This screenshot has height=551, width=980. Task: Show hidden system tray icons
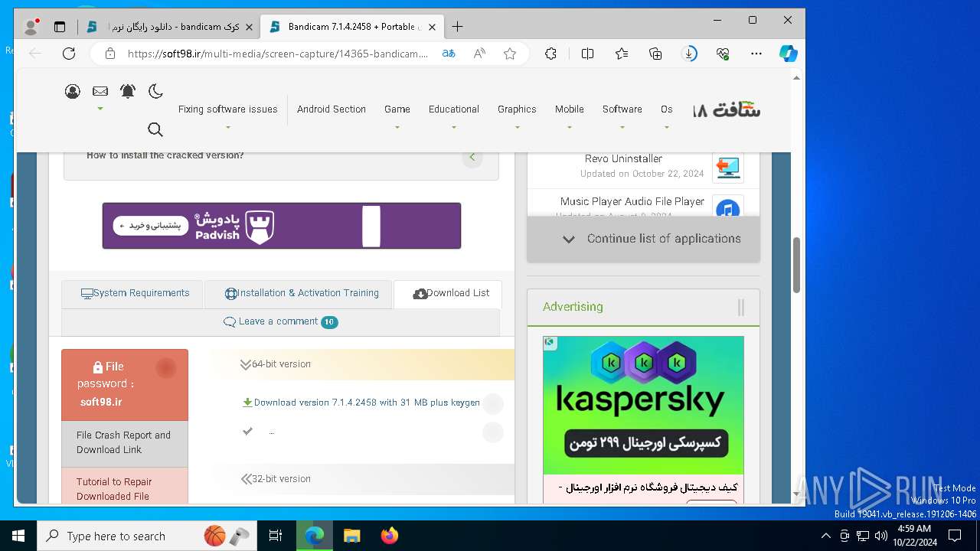coord(825,536)
